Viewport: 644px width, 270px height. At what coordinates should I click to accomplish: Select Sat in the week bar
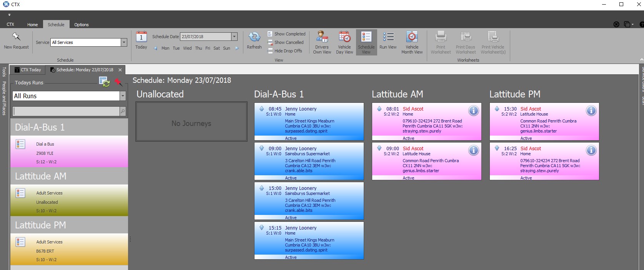[x=216, y=48]
